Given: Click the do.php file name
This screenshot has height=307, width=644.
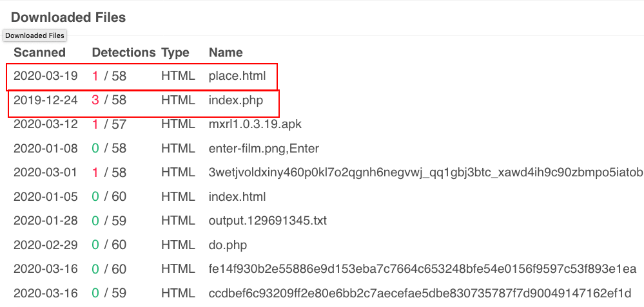Looking at the screenshot, I should [x=228, y=245].
